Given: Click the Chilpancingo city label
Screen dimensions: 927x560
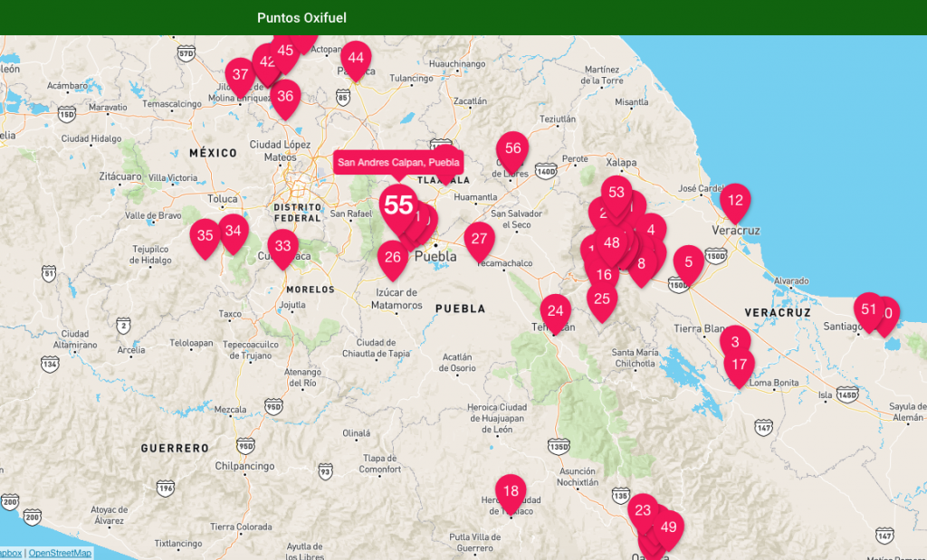Looking at the screenshot, I should tap(244, 466).
